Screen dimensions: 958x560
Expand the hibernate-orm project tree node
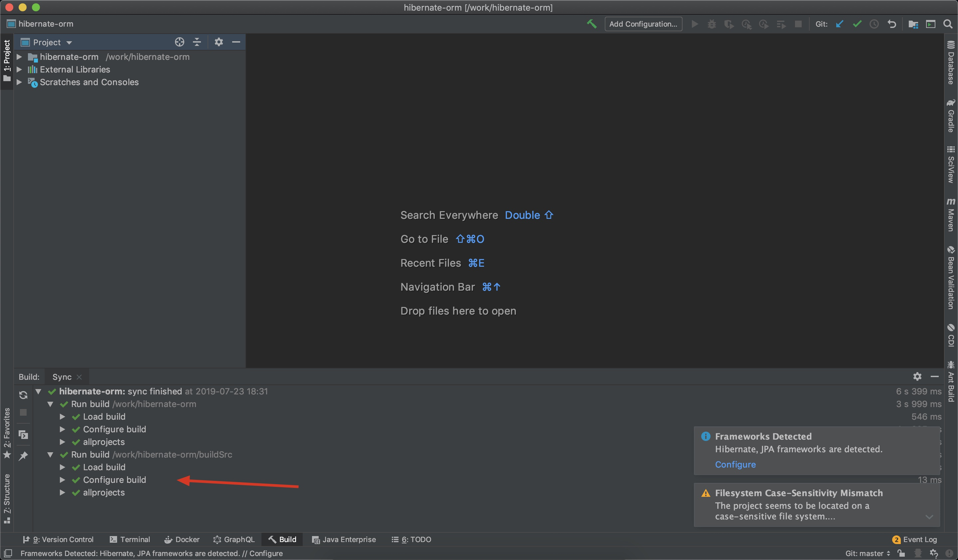point(19,57)
